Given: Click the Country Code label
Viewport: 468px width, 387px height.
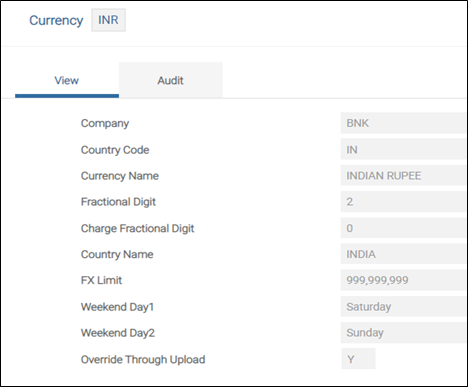Looking at the screenshot, I should (115, 150).
